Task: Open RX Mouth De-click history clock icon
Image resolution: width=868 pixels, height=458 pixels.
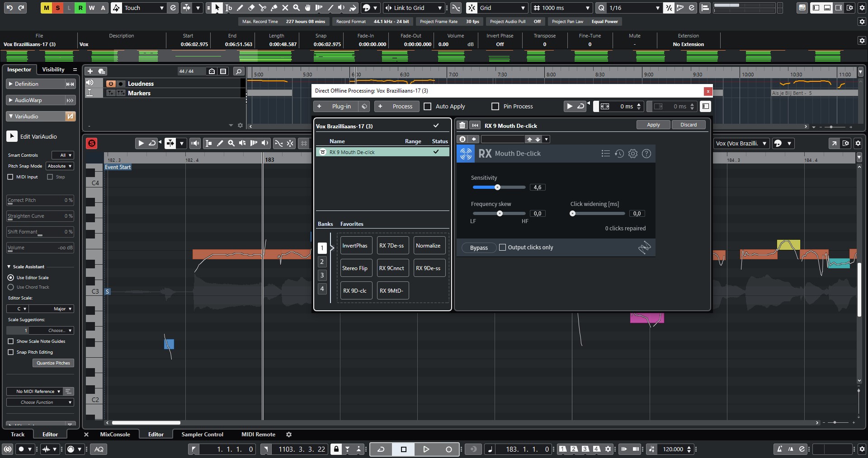Action: pyautogui.click(x=619, y=154)
